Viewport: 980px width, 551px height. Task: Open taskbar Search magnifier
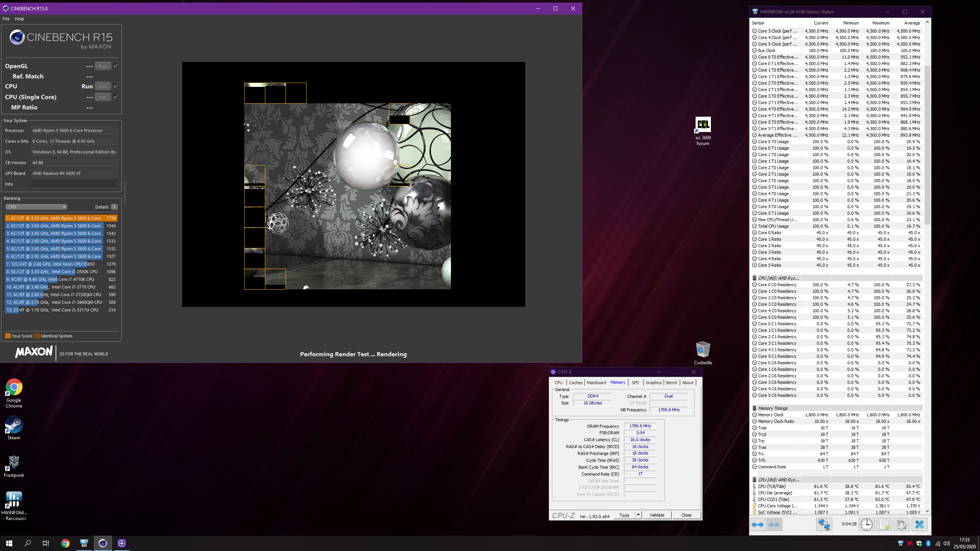tap(28, 543)
